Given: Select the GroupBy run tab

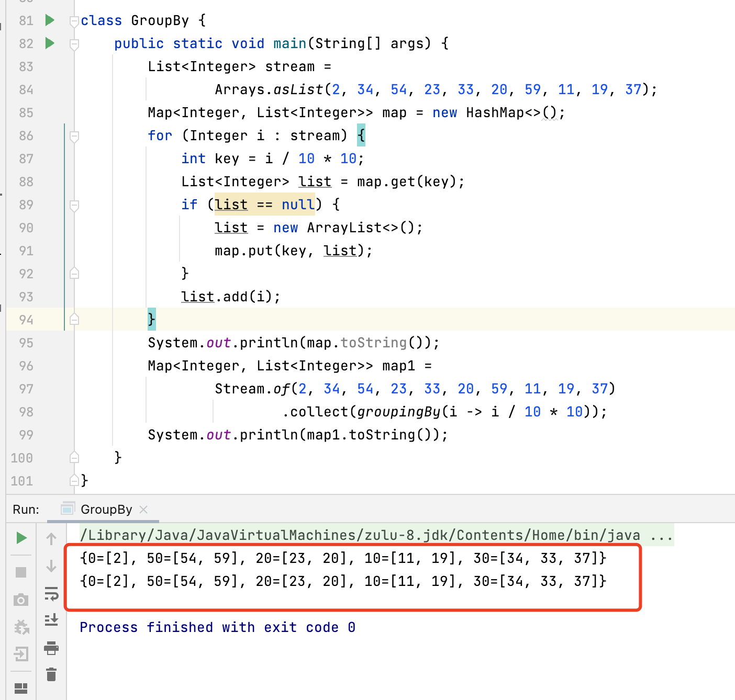Looking at the screenshot, I should click(106, 510).
